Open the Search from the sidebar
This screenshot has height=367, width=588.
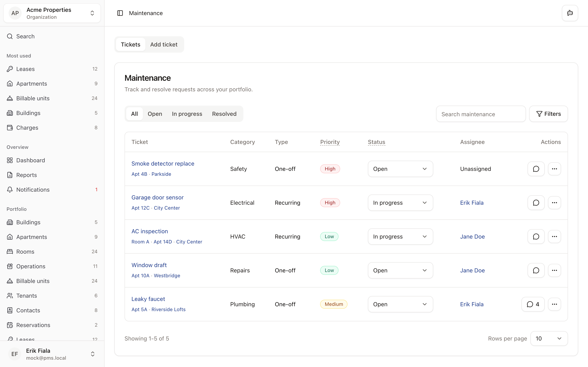[25, 36]
